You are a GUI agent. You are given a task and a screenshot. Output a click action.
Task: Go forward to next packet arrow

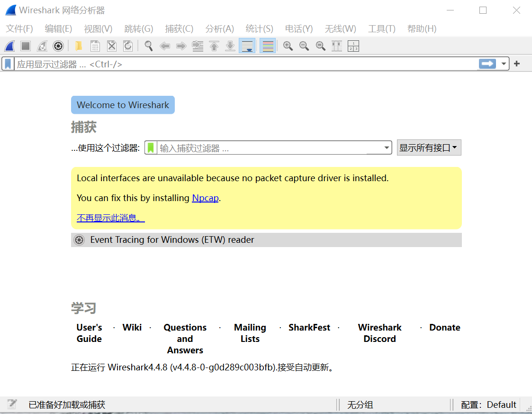point(181,46)
